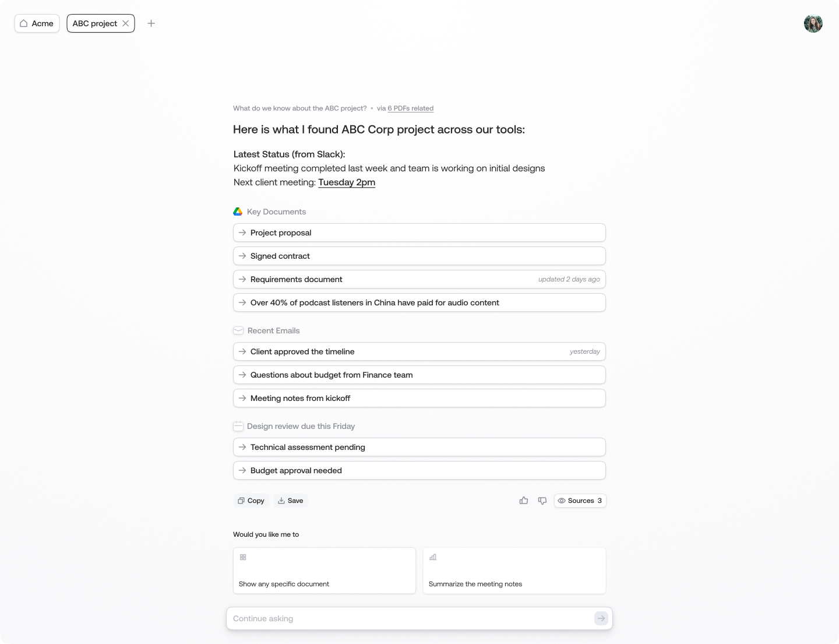Viewport: 839px width, 644px height.
Task: Click the Key Documents heading
Action: tap(276, 212)
